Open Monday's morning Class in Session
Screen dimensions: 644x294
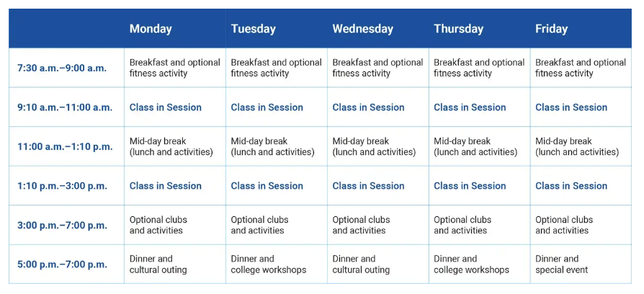[x=166, y=107]
